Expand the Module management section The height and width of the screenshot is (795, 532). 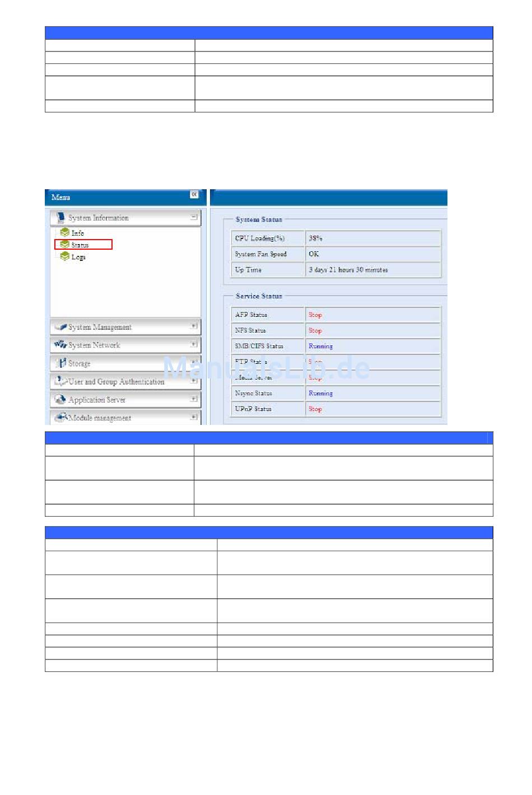click(194, 417)
